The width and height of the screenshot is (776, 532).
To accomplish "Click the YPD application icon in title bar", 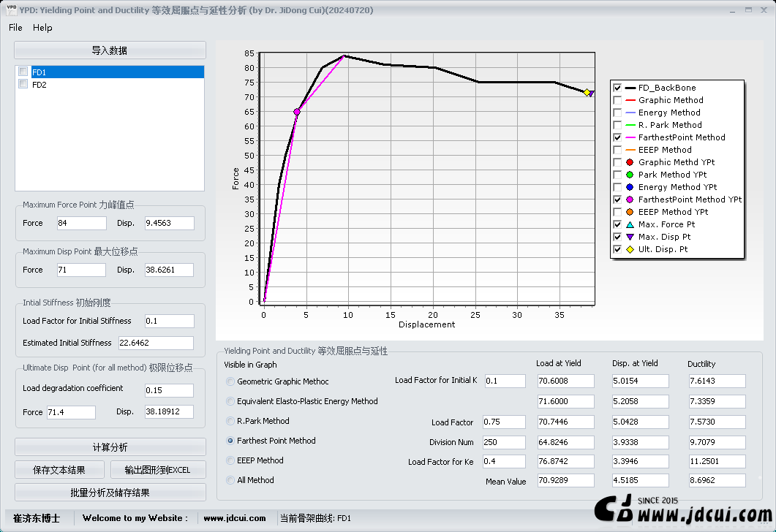I will [11, 9].
